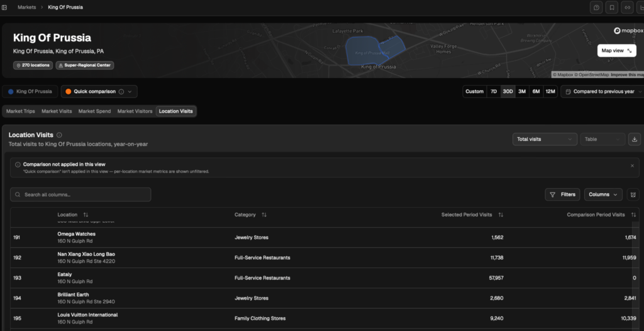Click Jewelry Stores category for Brilliant Earth
644x331 pixels.
click(x=252, y=298)
